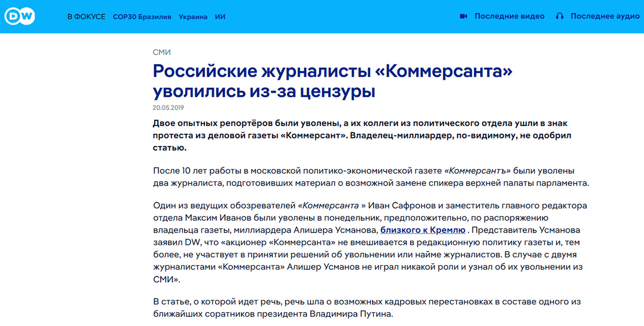
Task: Click the video camera icon
Action: tap(463, 16)
